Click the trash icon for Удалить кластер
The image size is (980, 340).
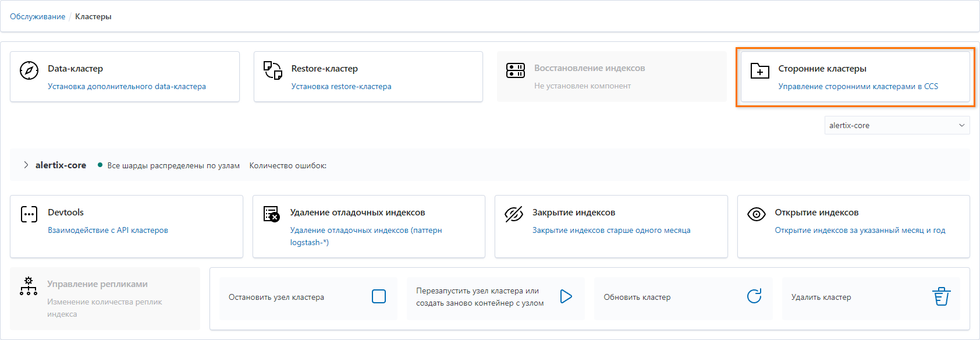tap(942, 296)
